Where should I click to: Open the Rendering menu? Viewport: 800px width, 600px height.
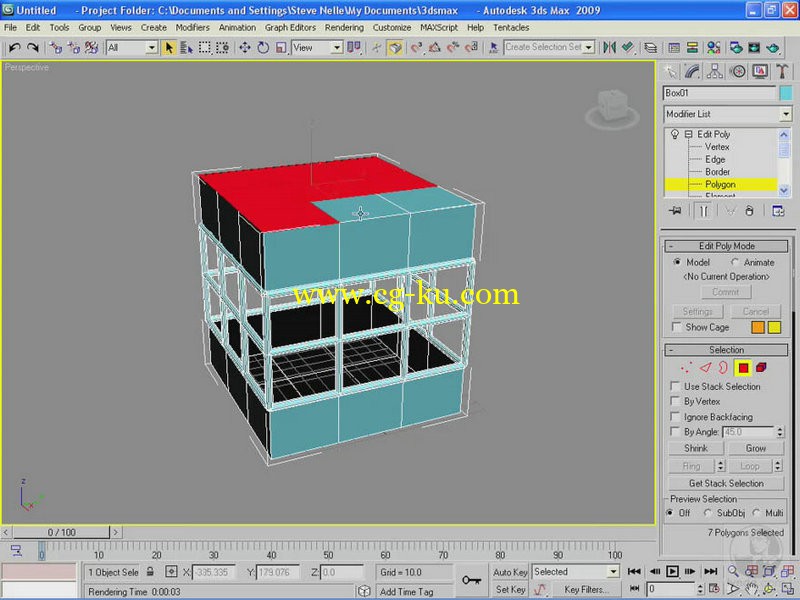click(x=344, y=28)
